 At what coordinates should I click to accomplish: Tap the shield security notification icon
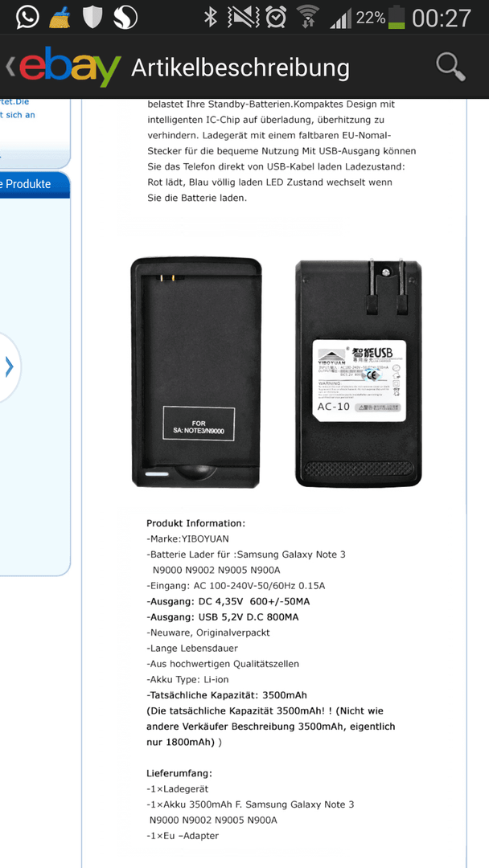coord(92,18)
